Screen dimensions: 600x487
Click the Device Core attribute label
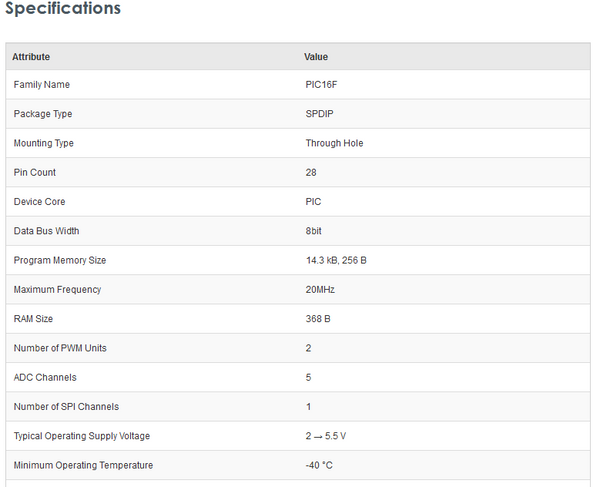(x=40, y=202)
